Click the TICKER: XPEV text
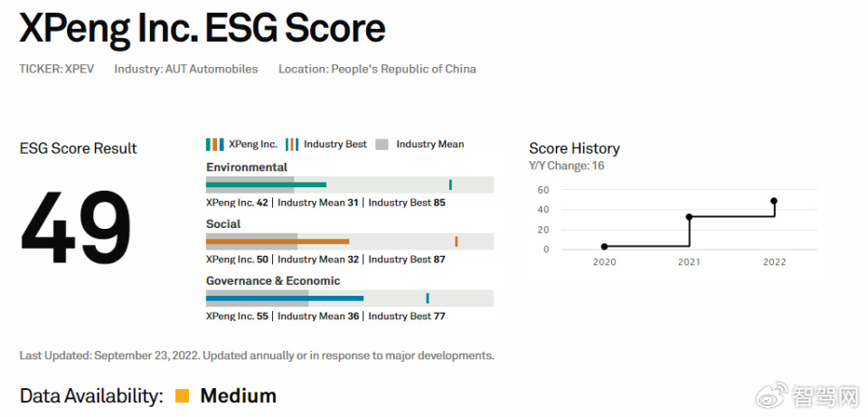The image size is (868, 417). 56,70
